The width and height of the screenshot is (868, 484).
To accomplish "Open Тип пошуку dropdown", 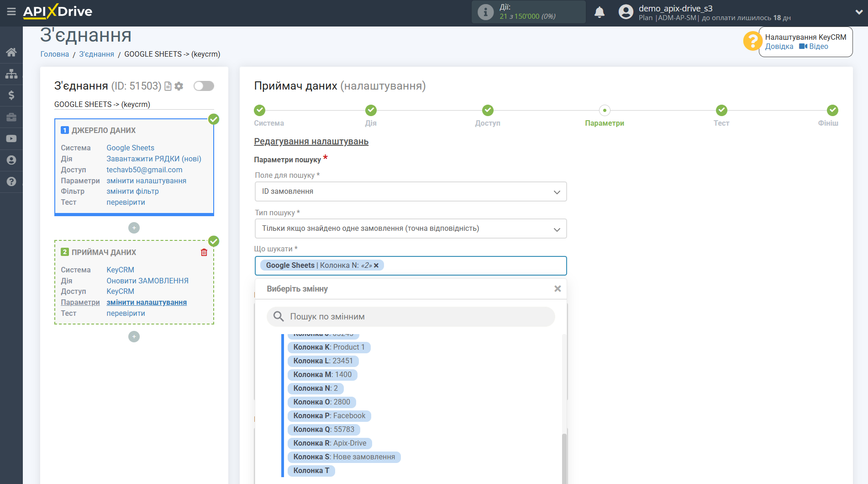I will click(410, 229).
